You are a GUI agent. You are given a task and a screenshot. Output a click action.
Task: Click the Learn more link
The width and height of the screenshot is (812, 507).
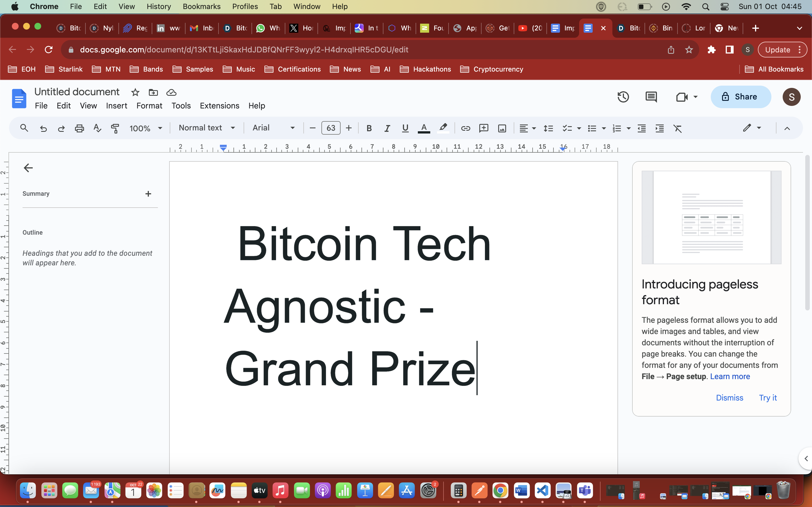(x=730, y=376)
